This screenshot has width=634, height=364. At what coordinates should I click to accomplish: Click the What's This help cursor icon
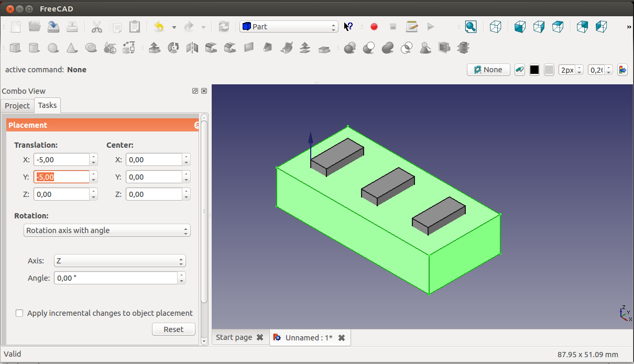pyautogui.click(x=349, y=27)
